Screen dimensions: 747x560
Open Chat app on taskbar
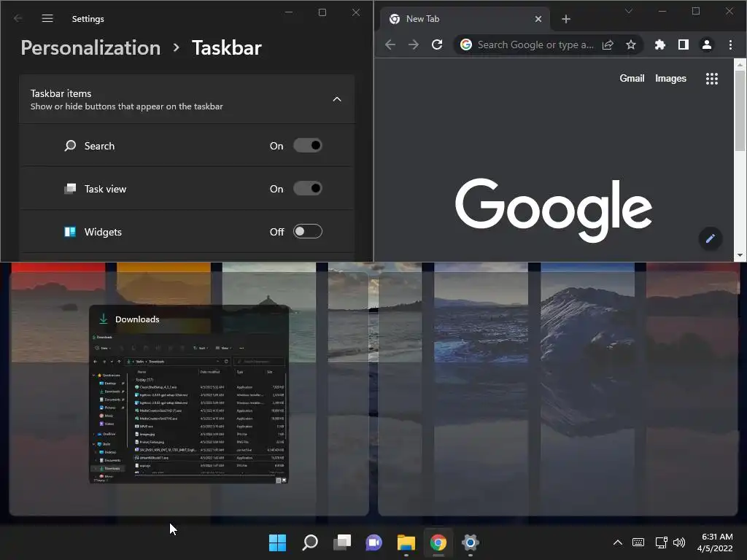[374, 542]
